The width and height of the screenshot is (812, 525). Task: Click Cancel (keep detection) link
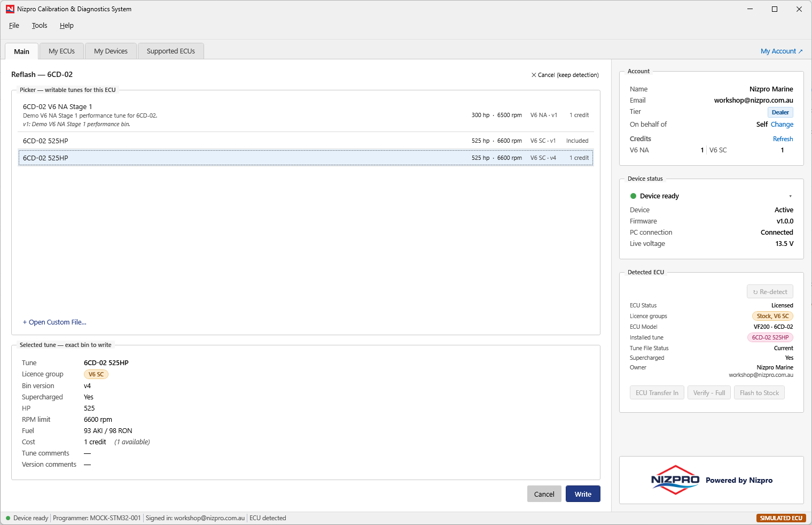pyautogui.click(x=565, y=75)
